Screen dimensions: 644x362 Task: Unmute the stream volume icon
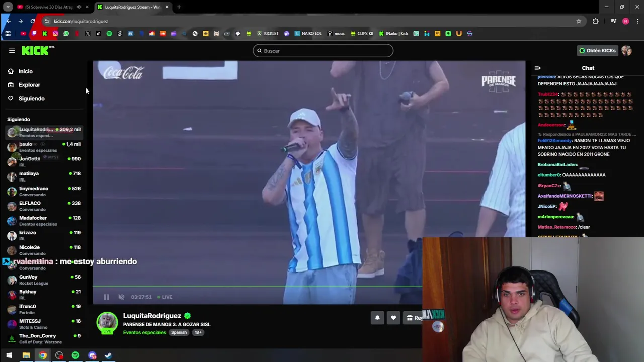click(121, 297)
